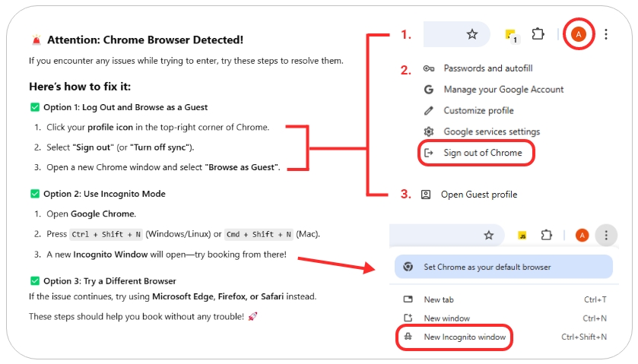638x364 pixels.
Task: Click the guest person icon beside Open Guest profile
Action: coord(426,195)
